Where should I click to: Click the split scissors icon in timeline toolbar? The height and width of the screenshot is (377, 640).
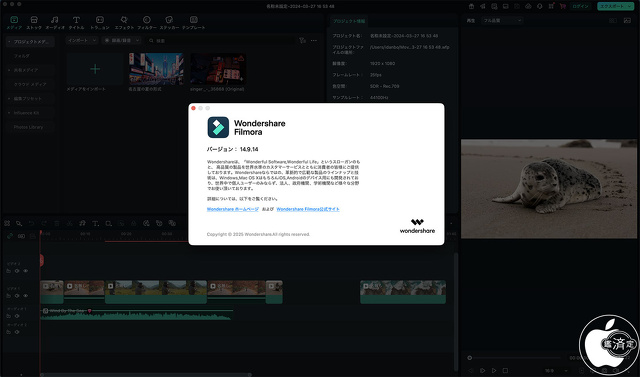point(69,223)
